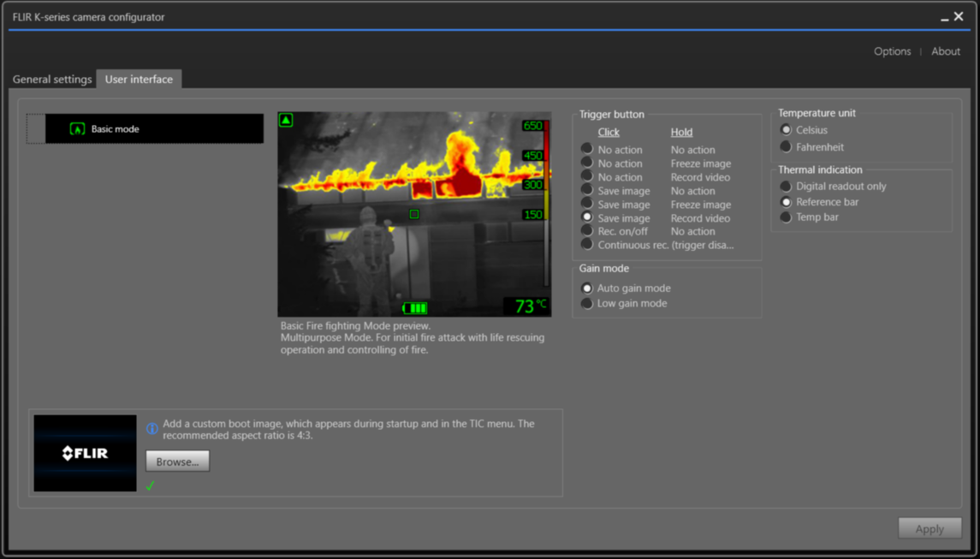The image size is (980, 559).
Task: Click the FLIR boot image thumbnail
Action: point(85,452)
